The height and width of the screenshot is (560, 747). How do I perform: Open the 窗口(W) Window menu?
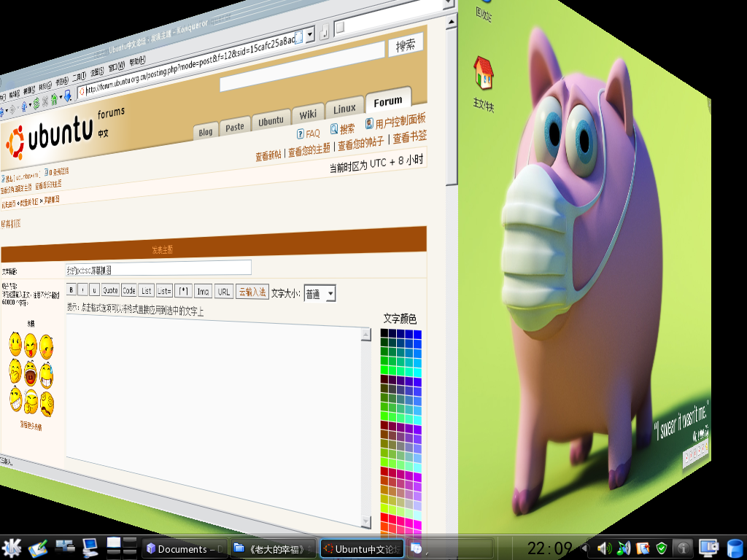coord(116,66)
